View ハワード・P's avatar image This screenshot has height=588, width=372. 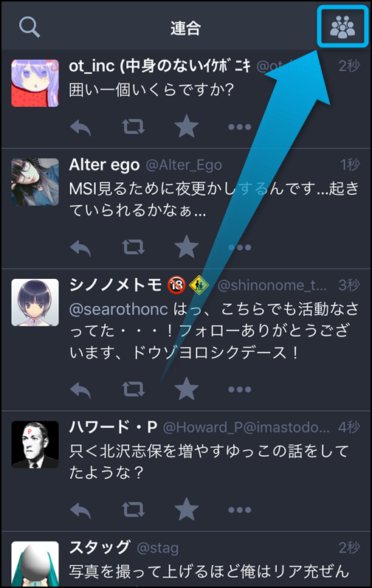pos(35,444)
